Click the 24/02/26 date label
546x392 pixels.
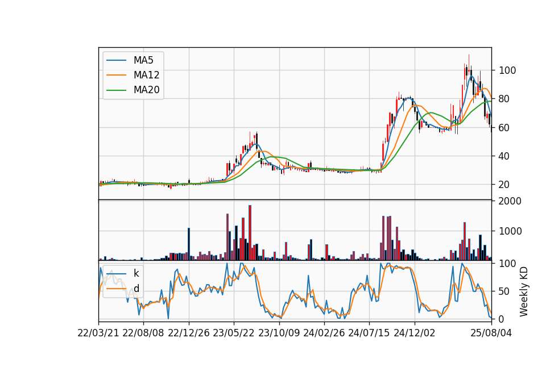click(x=324, y=333)
